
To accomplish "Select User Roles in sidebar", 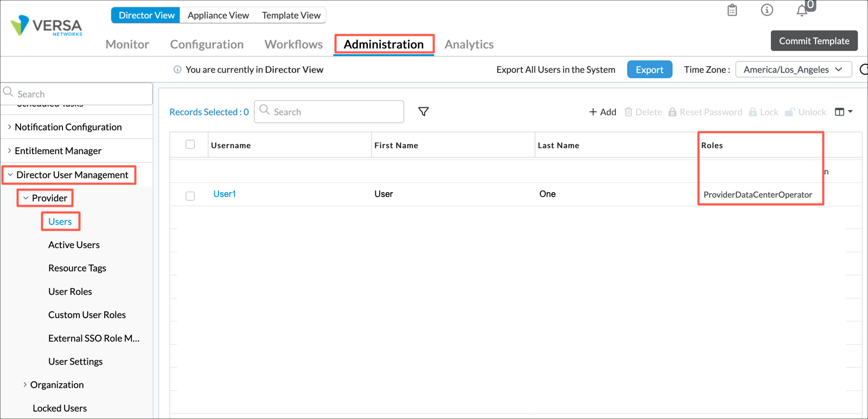I will click(x=70, y=291).
